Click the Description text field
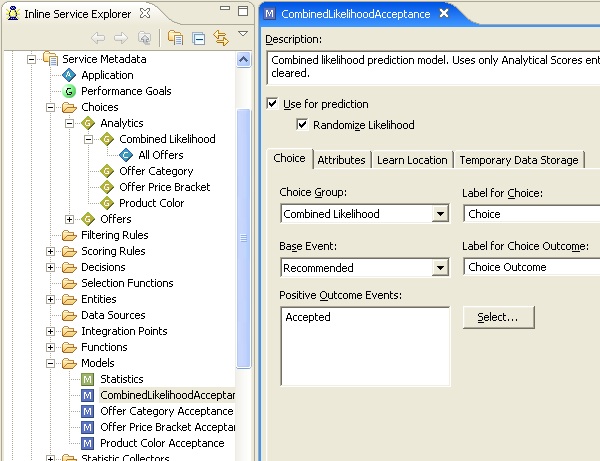Screen dimensions: 600x461 433,67
